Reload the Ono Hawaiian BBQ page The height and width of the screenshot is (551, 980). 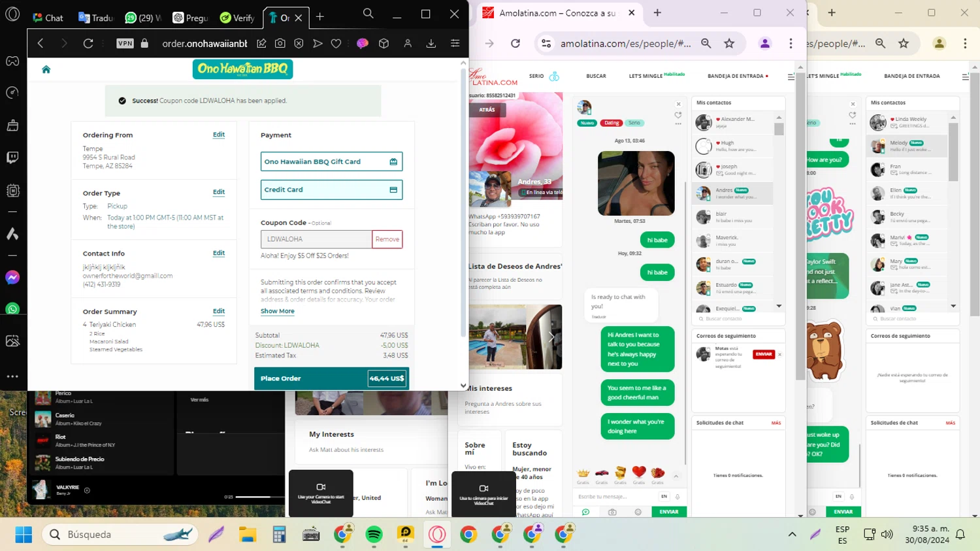88,43
